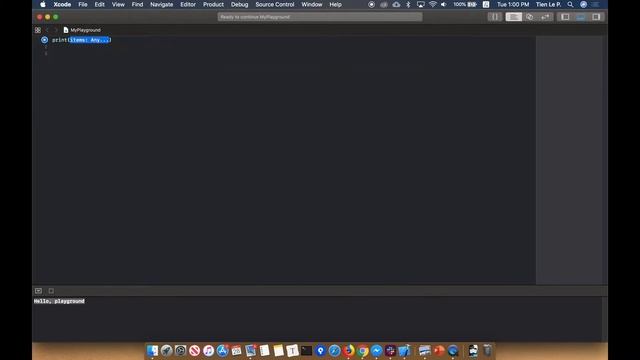Open Slack from the Dock
640x360 pixels.
(x=390, y=351)
